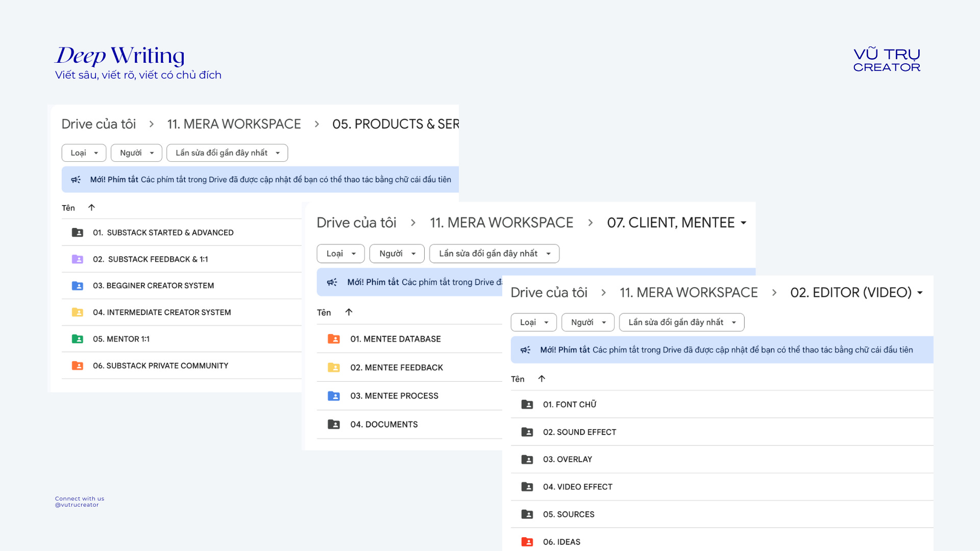Click the blue BEGGINER CREATOR SYSTEM folder icon

(78, 286)
